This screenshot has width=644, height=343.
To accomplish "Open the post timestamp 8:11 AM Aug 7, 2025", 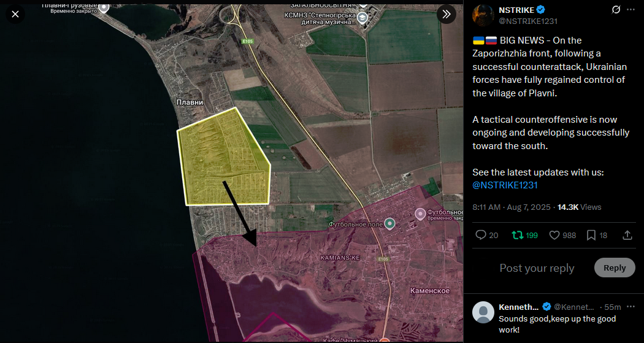I will (x=512, y=207).
